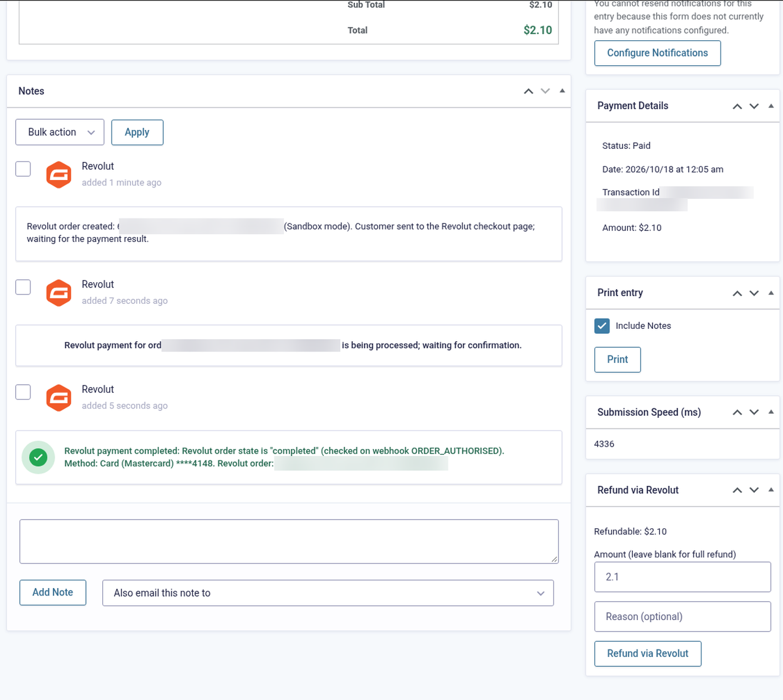The width and height of the screenshot is (783, 700).
Task: Click the Amount: $2.10 in Payment Details
Action: pos(632,228)
